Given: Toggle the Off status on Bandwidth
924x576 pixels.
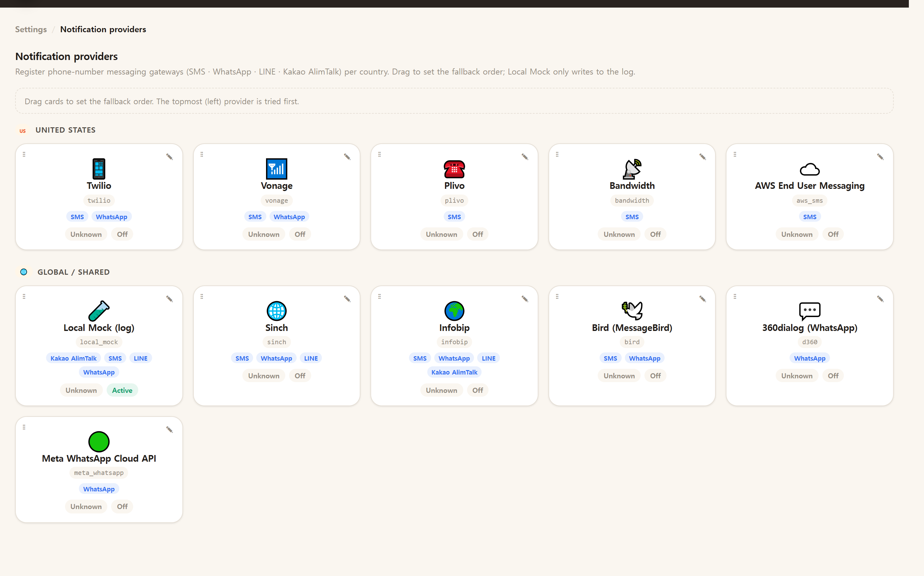Looking at the screenshot, I should [x=655, y=234].
